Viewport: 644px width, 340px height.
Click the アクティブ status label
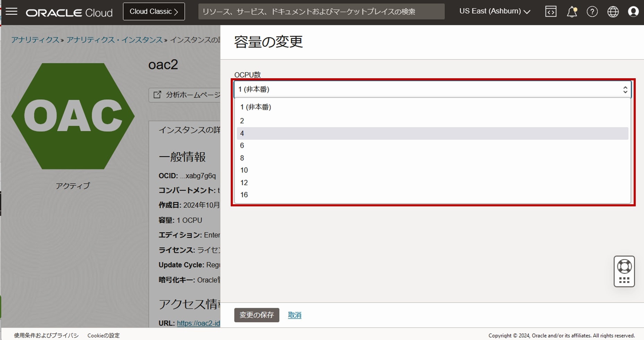point(73,186)
